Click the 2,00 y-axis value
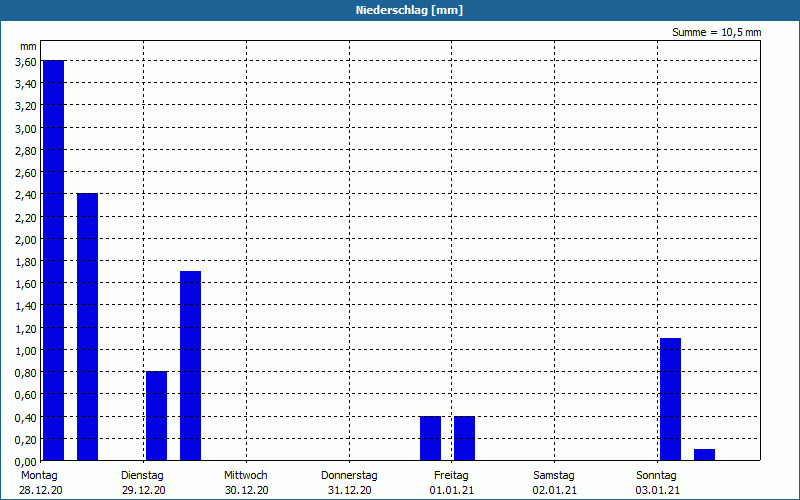This screenshot has width=800, height=500. coord(26,239)
